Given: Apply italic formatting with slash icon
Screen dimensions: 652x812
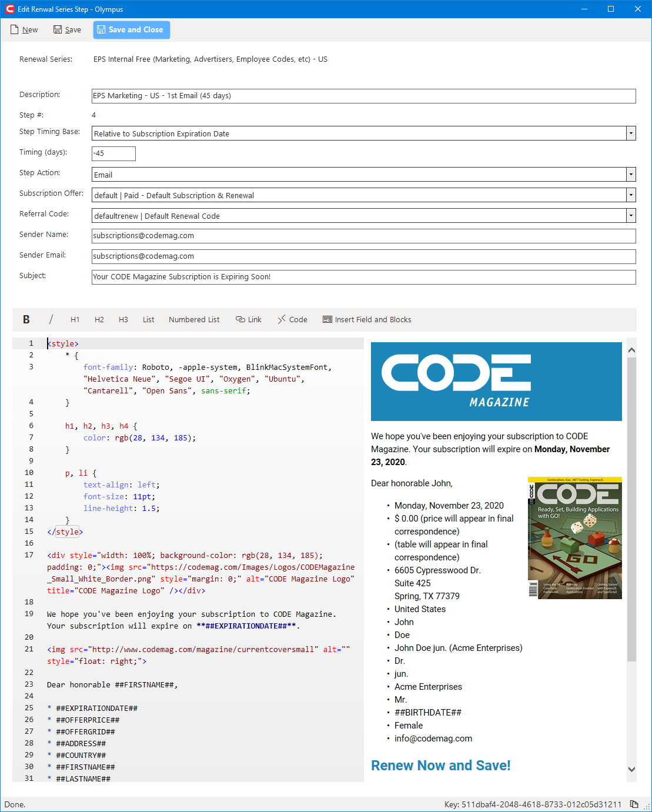Looking at the screenshot, I should click(51, 319).
